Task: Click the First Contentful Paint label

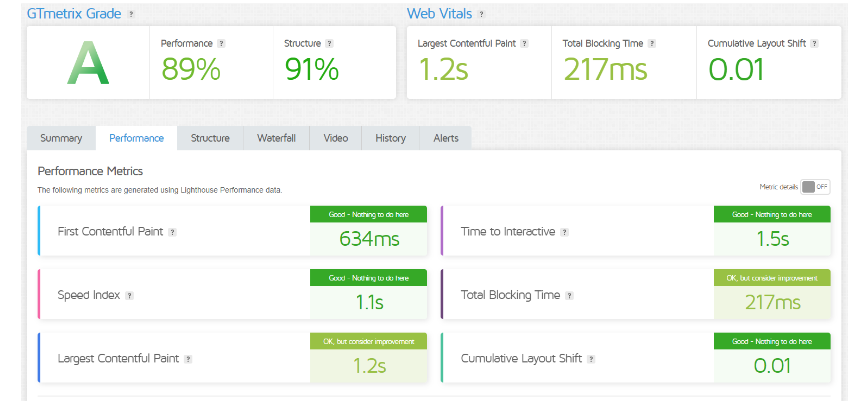Action: click(x=110, y=232)
